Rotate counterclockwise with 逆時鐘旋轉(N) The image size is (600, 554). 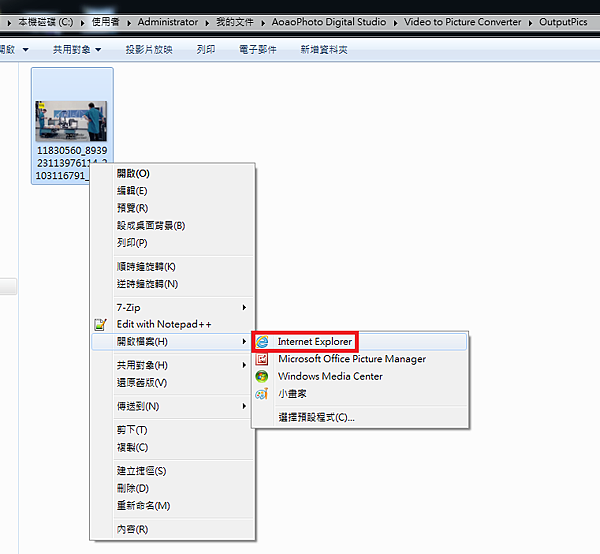pos(173,284)
